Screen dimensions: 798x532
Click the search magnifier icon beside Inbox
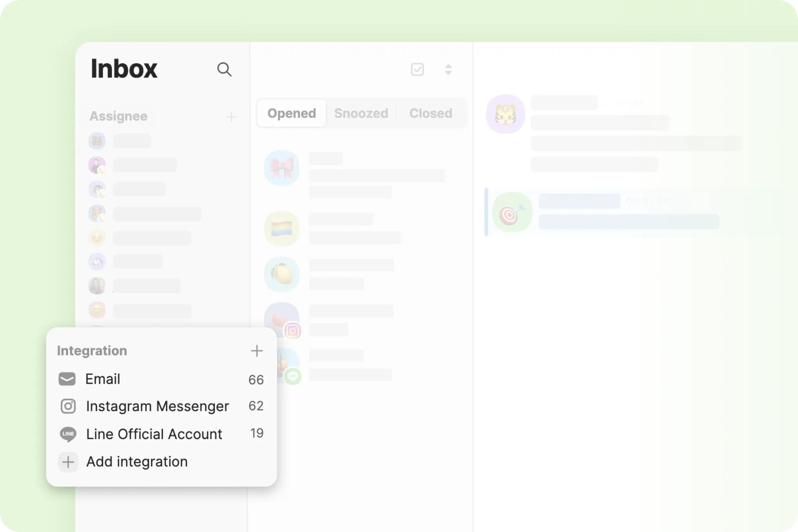(224, 70)
